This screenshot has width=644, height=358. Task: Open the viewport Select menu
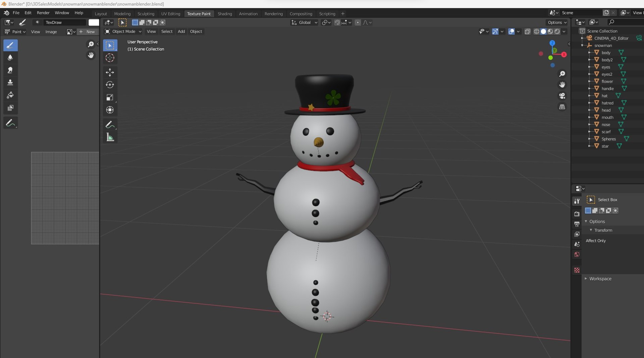point(167,32)
